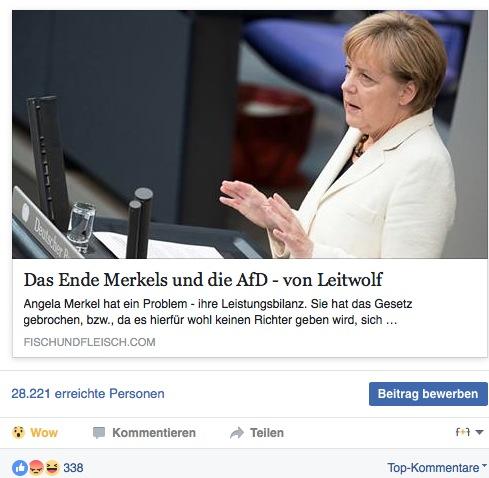Open the article preview photo thumbnail

point(250,134)
